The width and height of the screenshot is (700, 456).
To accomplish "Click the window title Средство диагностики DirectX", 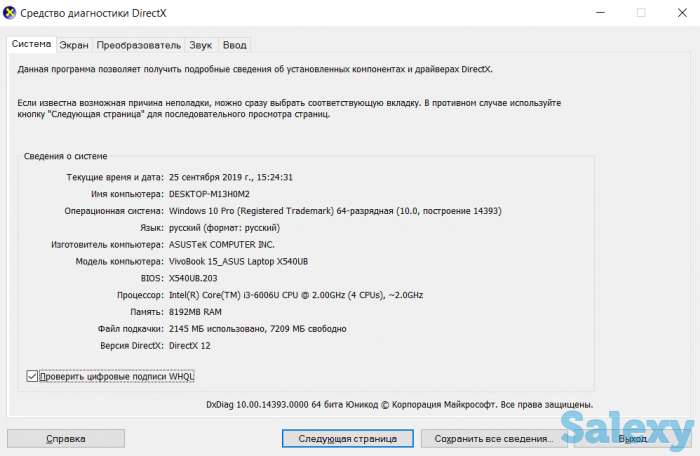I will click(95, 13).
